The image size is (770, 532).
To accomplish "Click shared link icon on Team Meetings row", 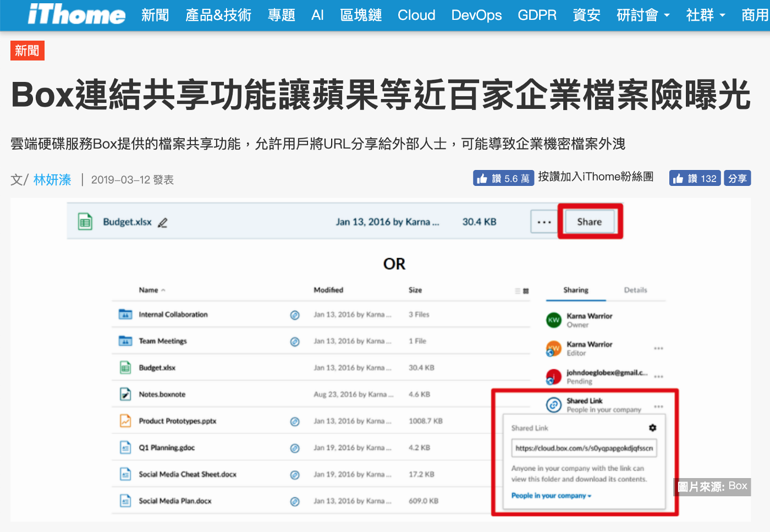I will click(x=295, y=341).
